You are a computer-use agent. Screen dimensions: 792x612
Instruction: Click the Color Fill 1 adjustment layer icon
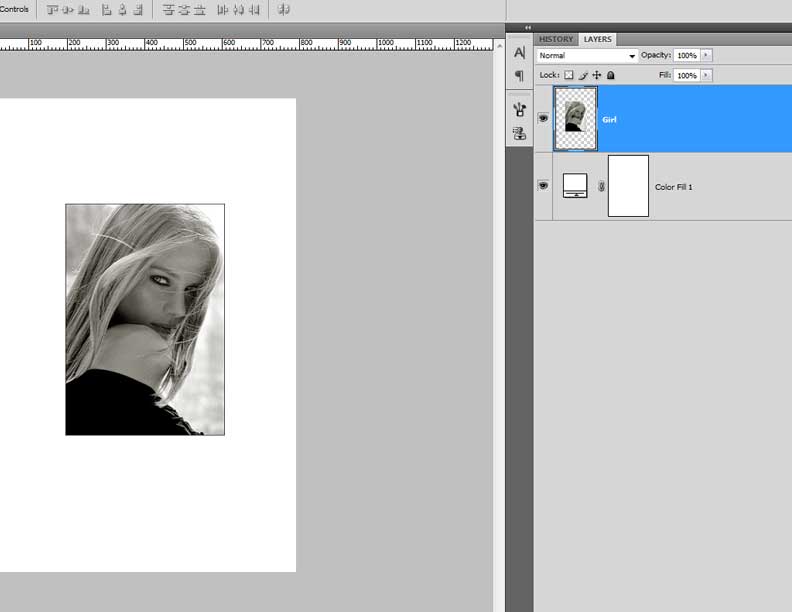[575, 185]
